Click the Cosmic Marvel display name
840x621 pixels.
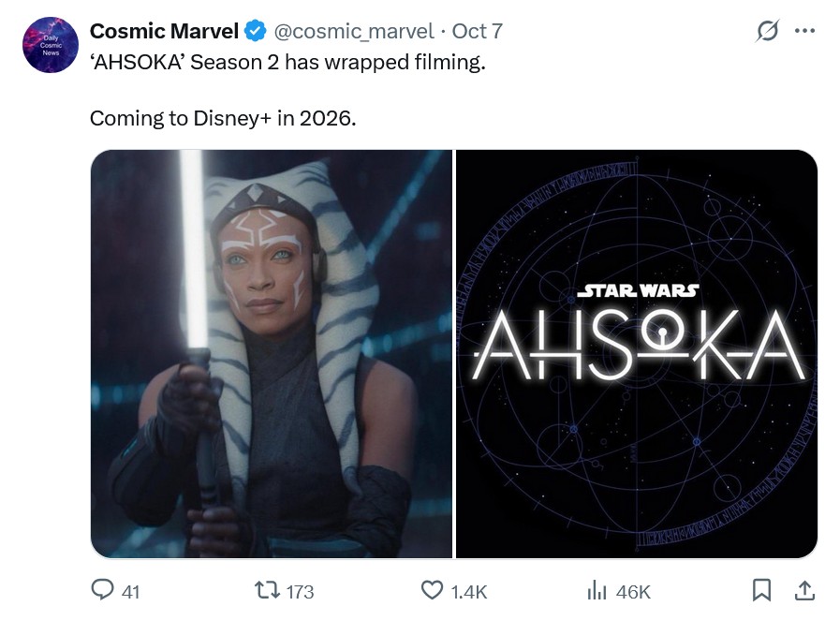click(x=164, y=31)
